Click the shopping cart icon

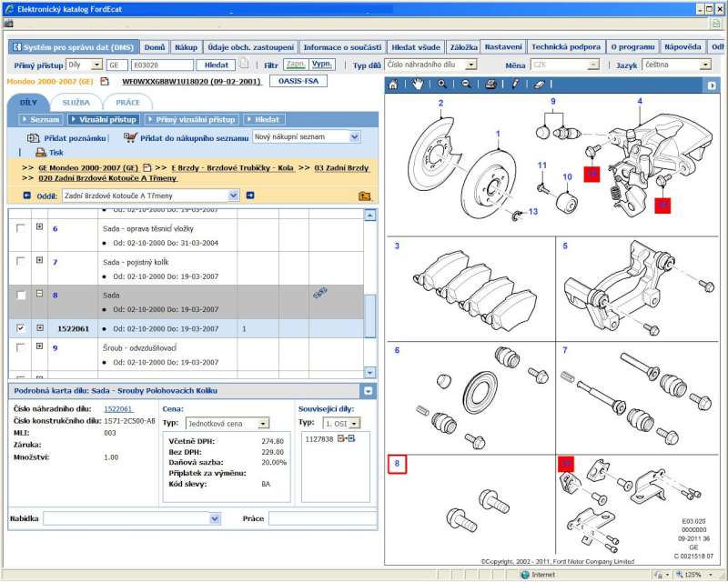[x=130, y=137]
